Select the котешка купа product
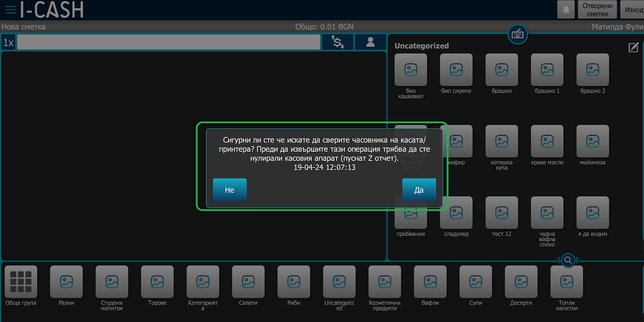 pyautogui.click(x=502, y=141)
